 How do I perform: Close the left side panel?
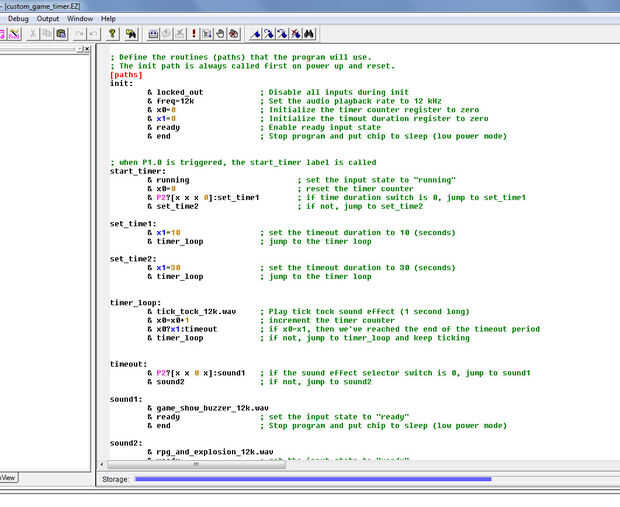click(x=87, y=49)
